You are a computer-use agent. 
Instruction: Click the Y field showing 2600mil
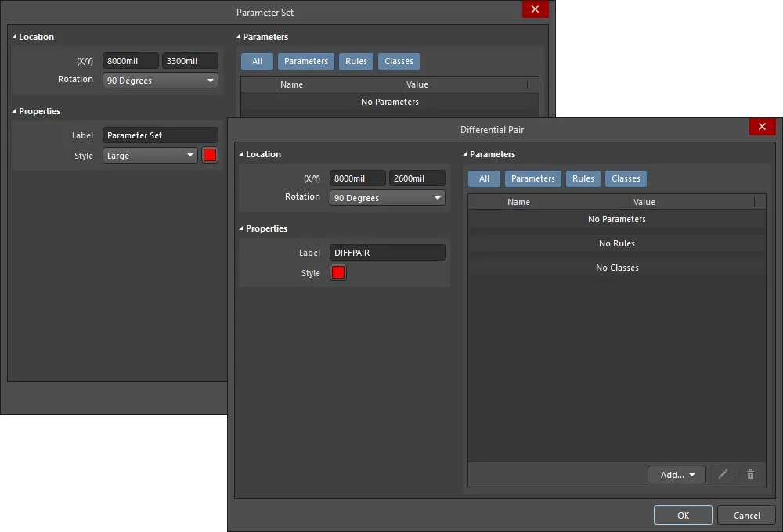(417, 178)
